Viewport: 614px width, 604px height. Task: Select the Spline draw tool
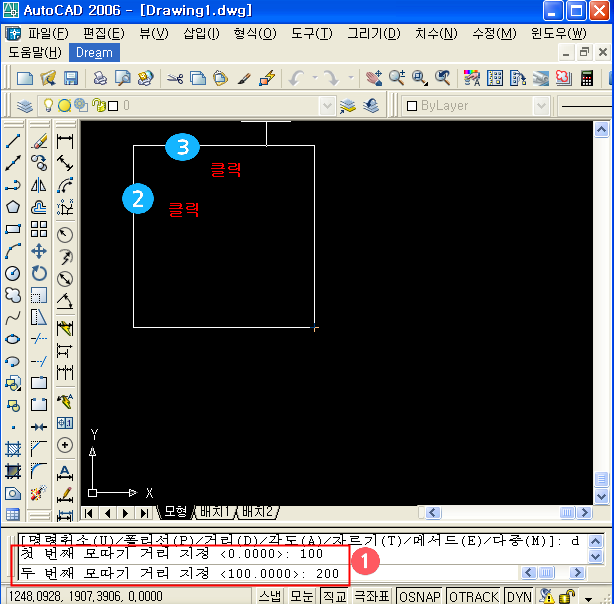[x=13, y=317]
